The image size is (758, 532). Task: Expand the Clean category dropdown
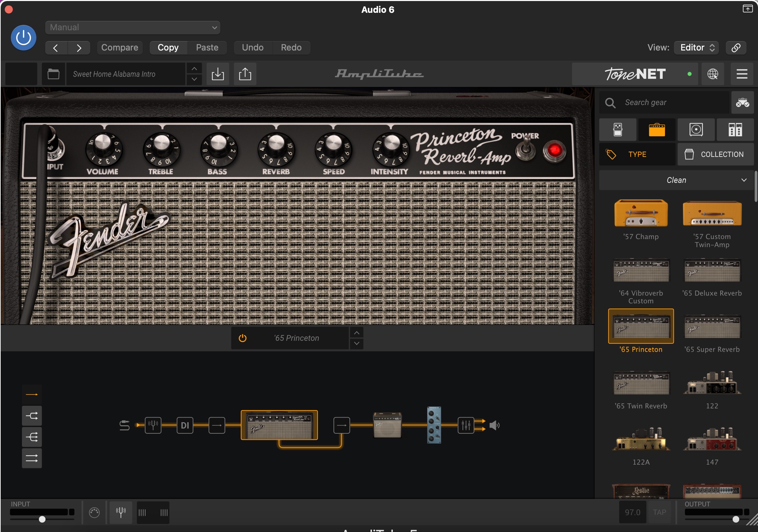tap(676, 180)
